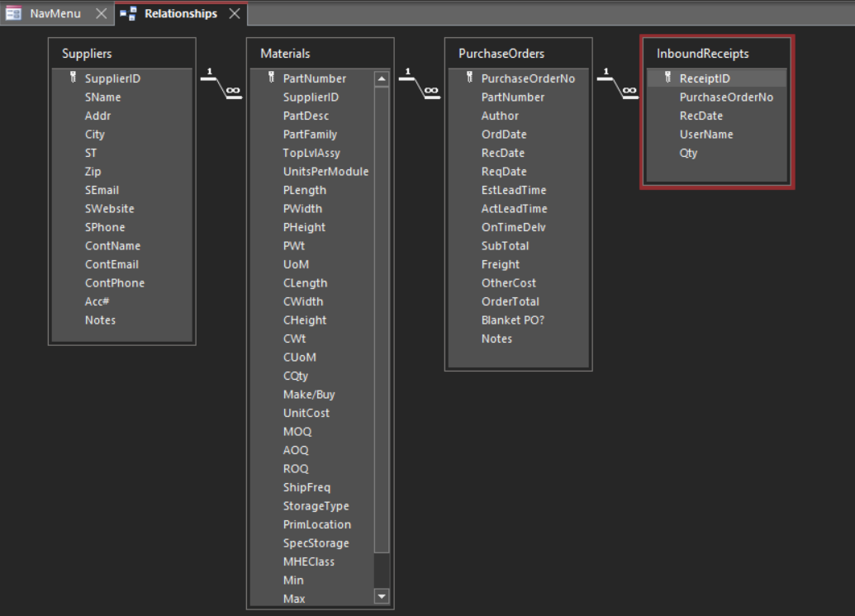The image size is (855, 616).
Task: Click the key icon next to ReceiptID
Action: [x=667, y=78]
